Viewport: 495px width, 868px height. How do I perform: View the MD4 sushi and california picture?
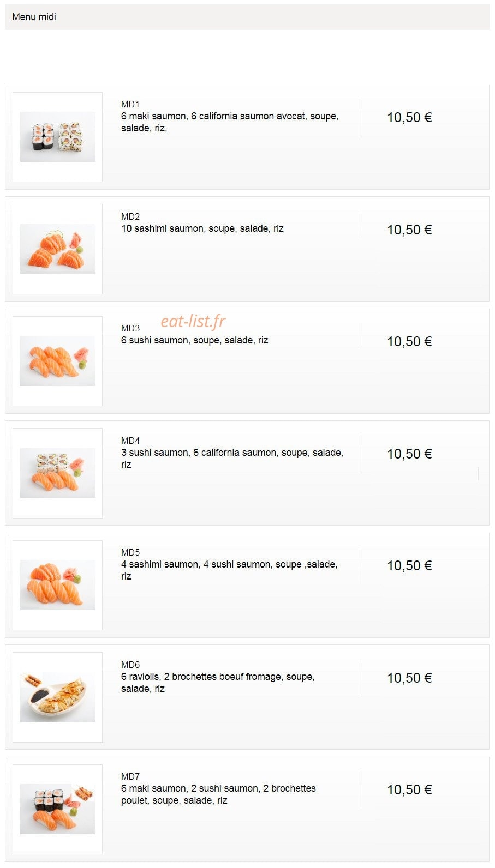pos(57,473)
